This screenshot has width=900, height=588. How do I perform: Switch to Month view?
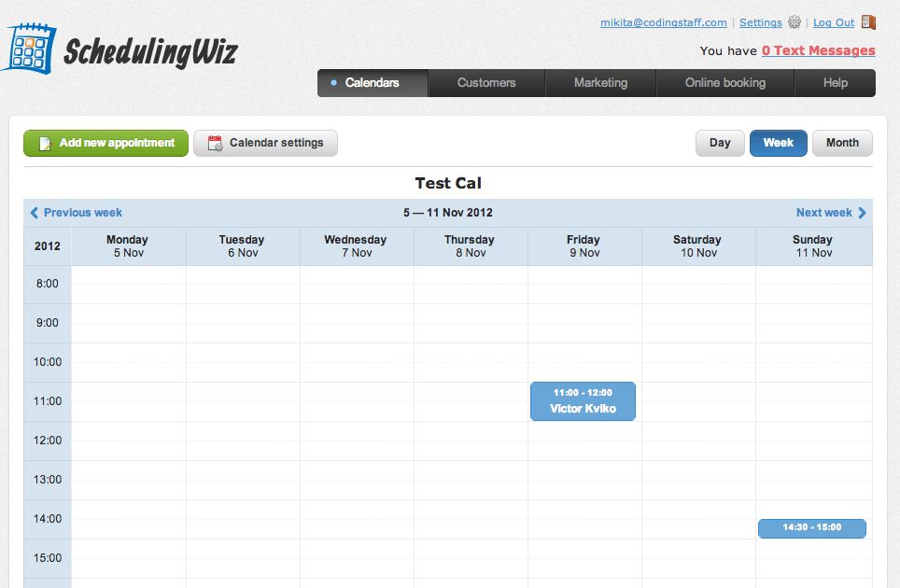(842, 143)
